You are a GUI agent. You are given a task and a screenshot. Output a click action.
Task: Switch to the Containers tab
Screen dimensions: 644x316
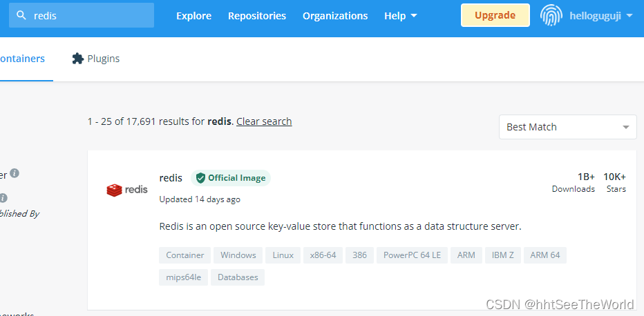tap(22, 59)
